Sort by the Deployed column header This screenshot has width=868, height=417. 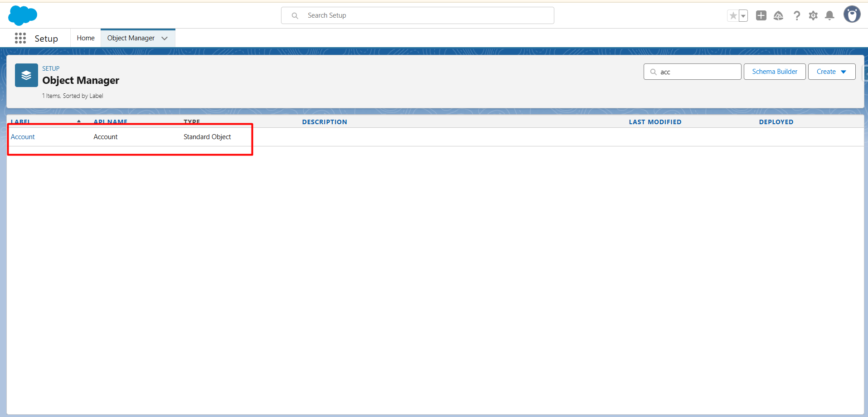click(776, 122)
